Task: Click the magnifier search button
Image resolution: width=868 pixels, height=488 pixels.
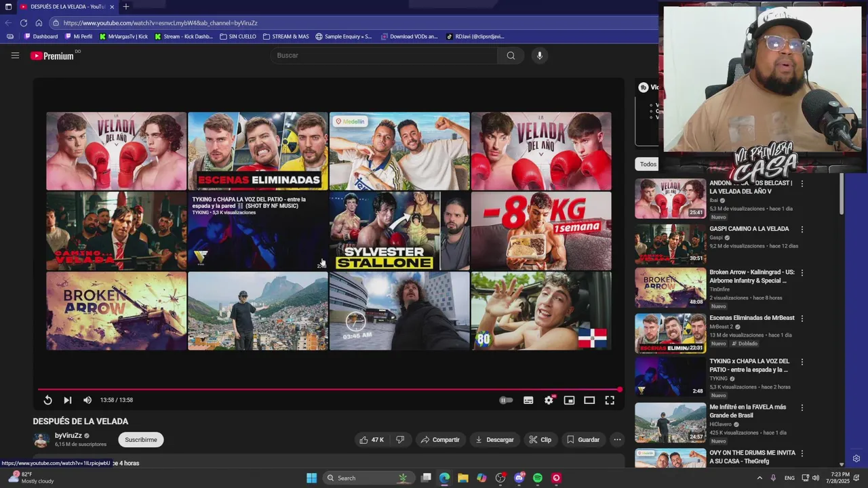Action: coord(511,56)
